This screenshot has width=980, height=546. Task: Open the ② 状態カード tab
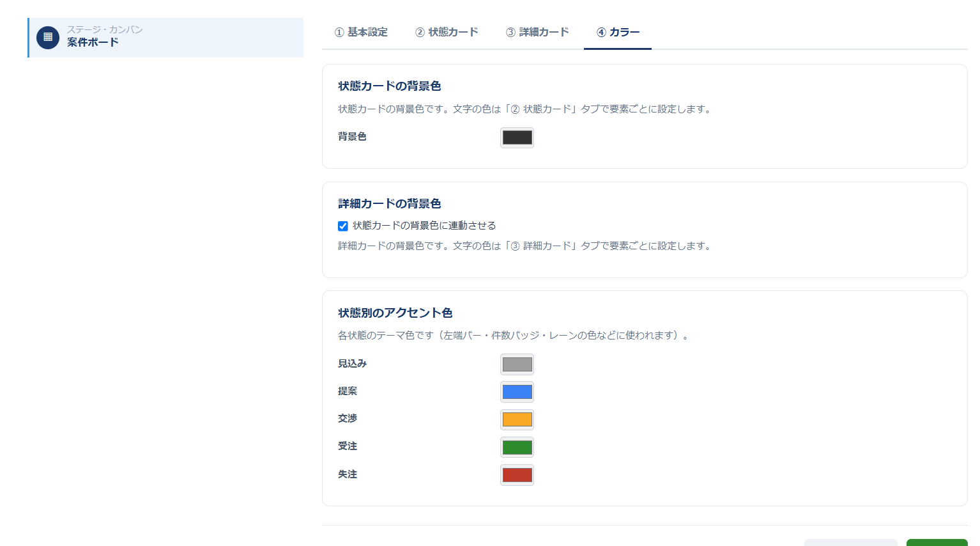(447, 32)
